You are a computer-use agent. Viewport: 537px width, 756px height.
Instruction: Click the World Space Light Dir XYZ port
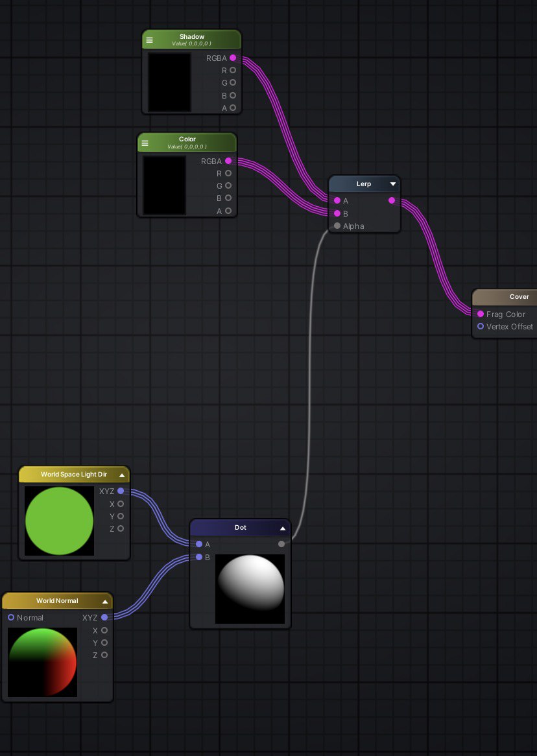(x=121, y=491)
